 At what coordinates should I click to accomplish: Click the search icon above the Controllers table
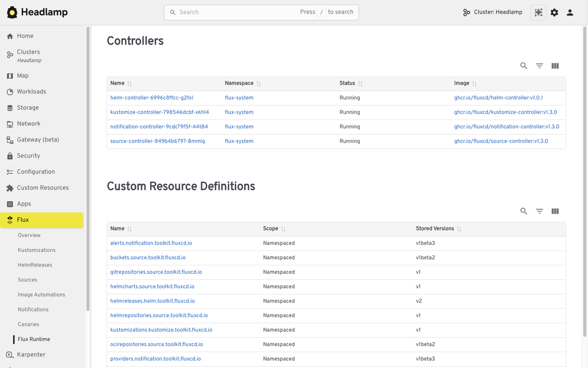(524, 65)
